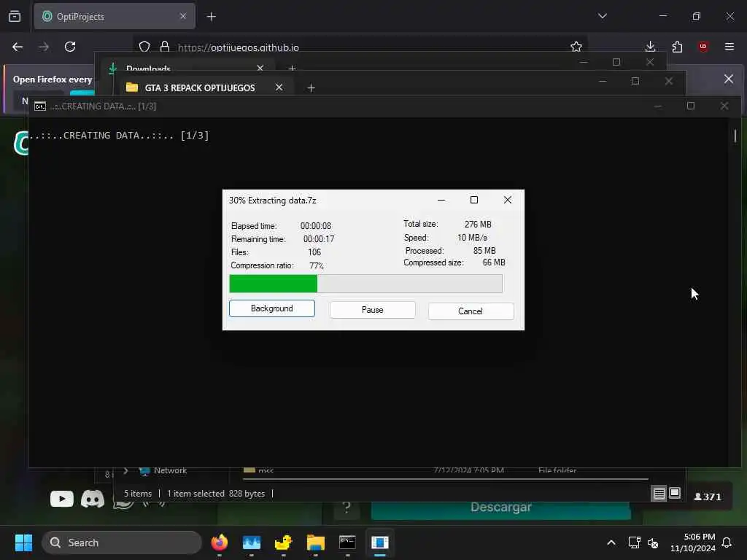Click the Firefox forward arrow
The image size is (747, 560).
(x=43, y=47)
